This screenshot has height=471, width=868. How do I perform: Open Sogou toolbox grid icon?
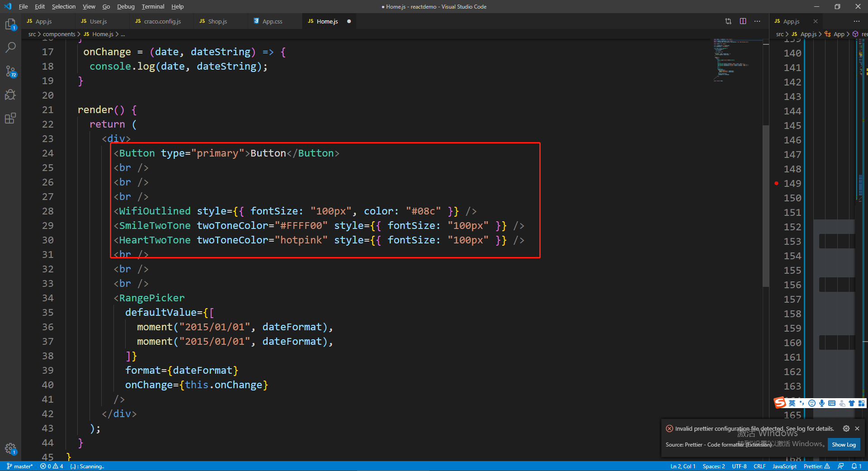click(x=862, y=403)
